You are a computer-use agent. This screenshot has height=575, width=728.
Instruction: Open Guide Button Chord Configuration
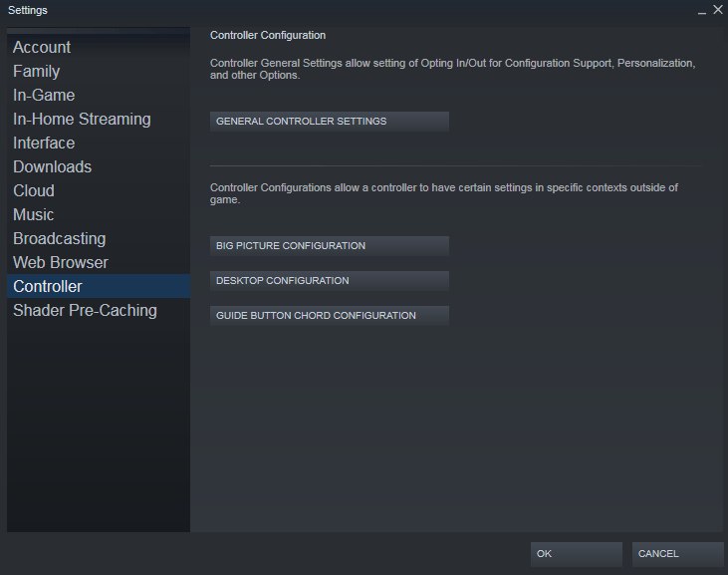(x=330, y=316)
